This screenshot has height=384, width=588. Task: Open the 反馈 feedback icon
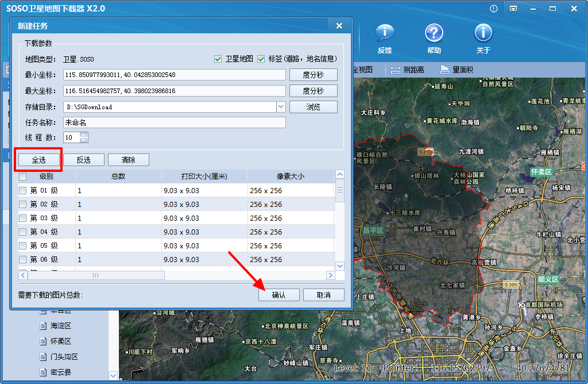click(385, 34)
